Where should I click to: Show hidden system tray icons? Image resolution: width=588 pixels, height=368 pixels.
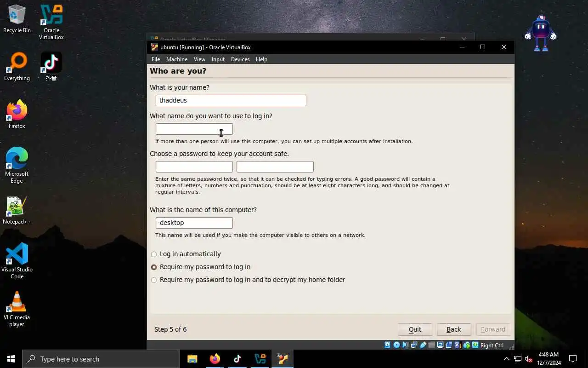point(506,359)
